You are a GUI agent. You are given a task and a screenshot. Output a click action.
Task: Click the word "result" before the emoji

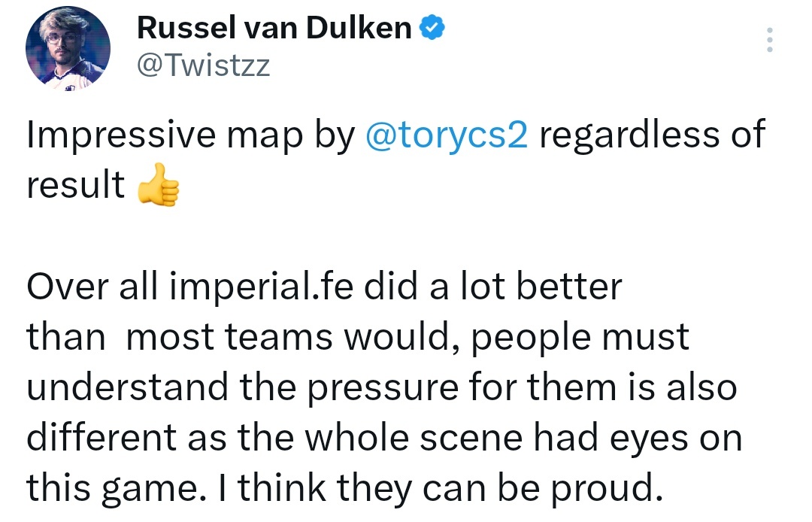tap(76, 184)
